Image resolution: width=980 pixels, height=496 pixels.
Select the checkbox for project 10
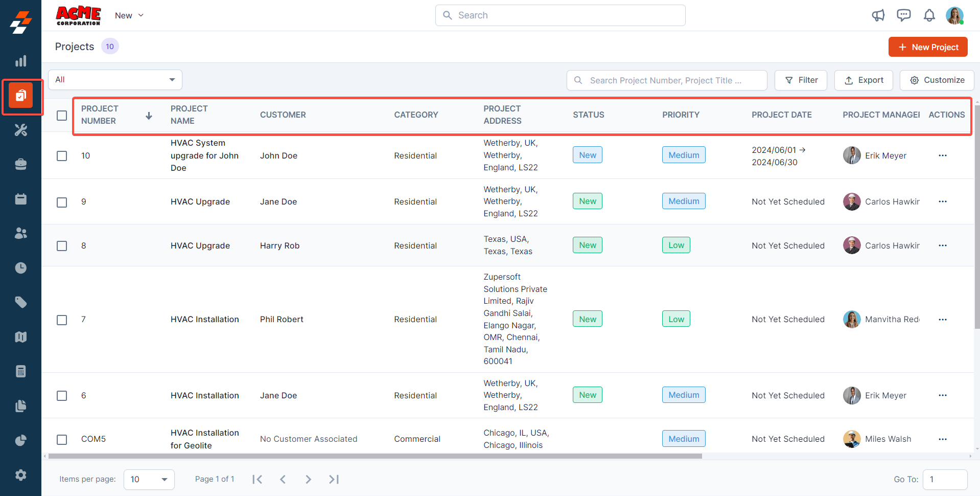point(62,156)
